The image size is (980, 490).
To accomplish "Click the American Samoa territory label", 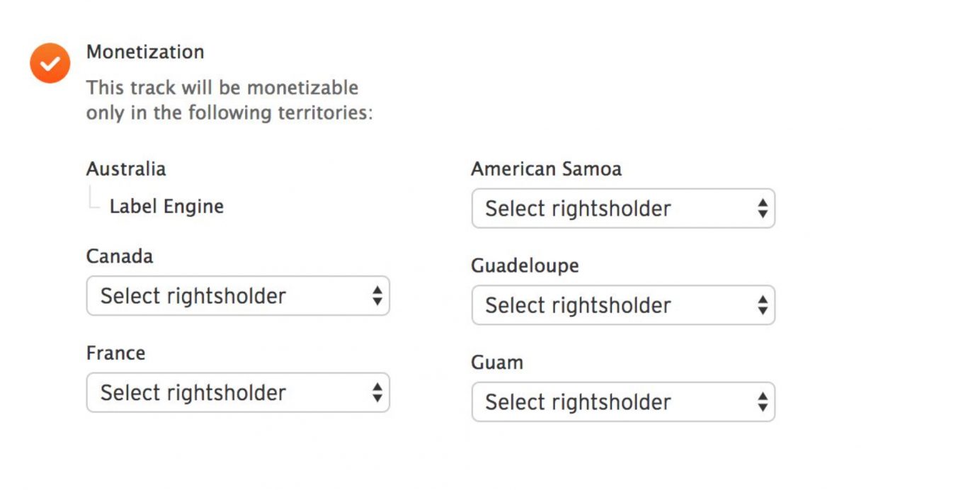I will pyautogui.click(x=547, y=169).
